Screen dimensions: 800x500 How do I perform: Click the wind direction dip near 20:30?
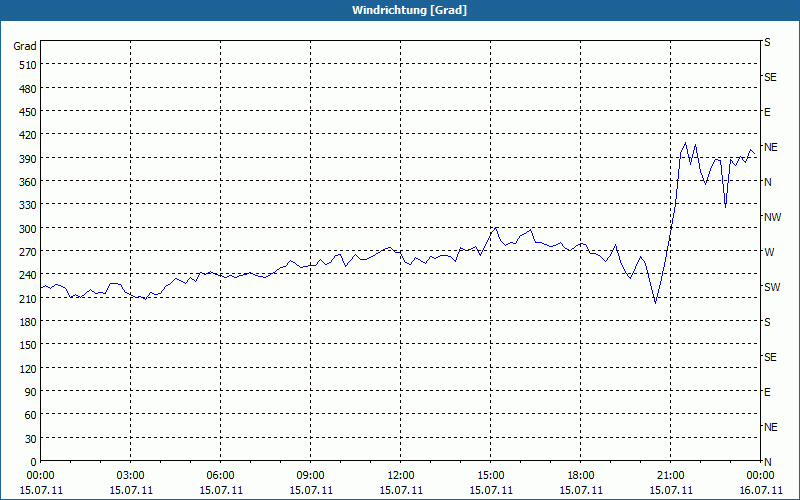coord(656,303)
